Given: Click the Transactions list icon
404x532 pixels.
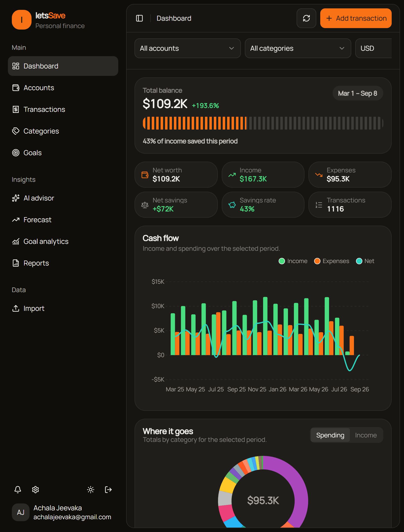Looking at the screenshot, I should (x=319, y=205).
